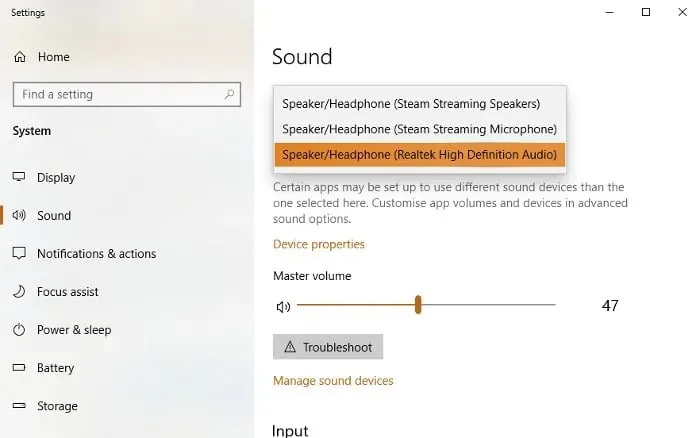This screenshot has height=438, width=700.
Task: Click the master volume slider handle
Action: pyautogui.click(x=418, y=305)
